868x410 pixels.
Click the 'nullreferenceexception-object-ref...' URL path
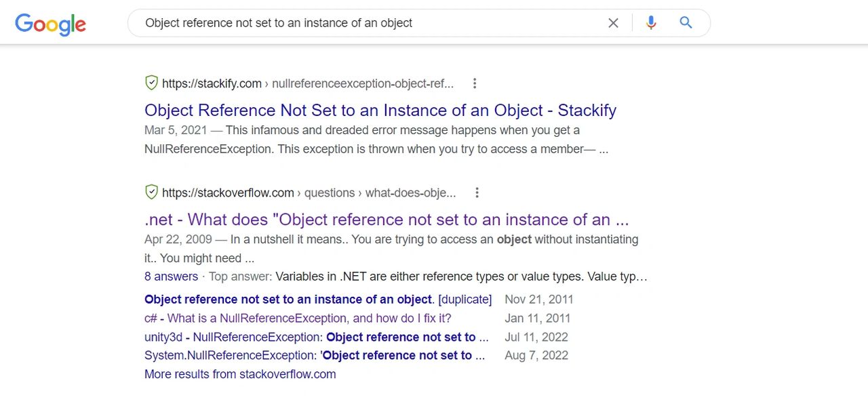pos(363,83)
